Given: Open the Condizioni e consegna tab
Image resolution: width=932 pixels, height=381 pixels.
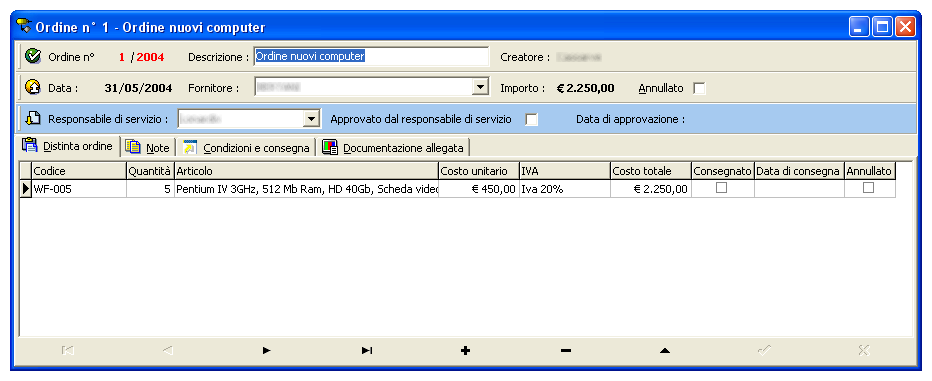Looking at the screenshot, I should click(x=247, y=148).
